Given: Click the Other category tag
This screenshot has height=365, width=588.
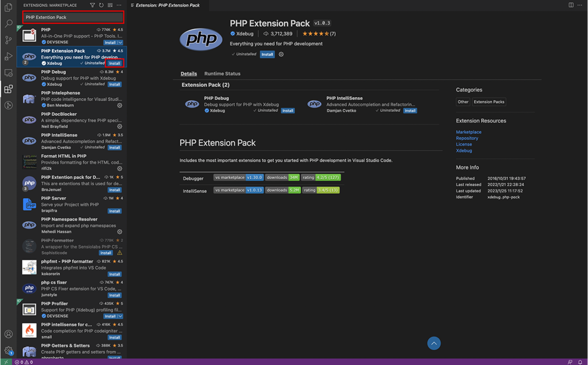Looking at the screenshot, I should tap(463, 102).
